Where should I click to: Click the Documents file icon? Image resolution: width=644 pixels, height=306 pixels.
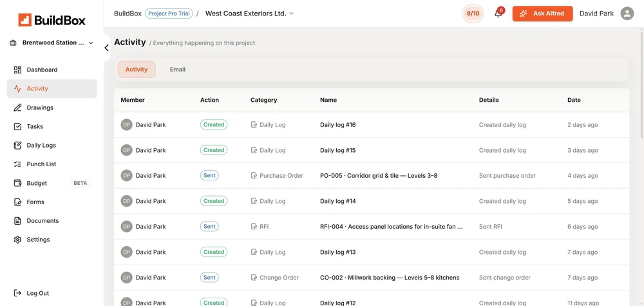(x=17, y=221)
